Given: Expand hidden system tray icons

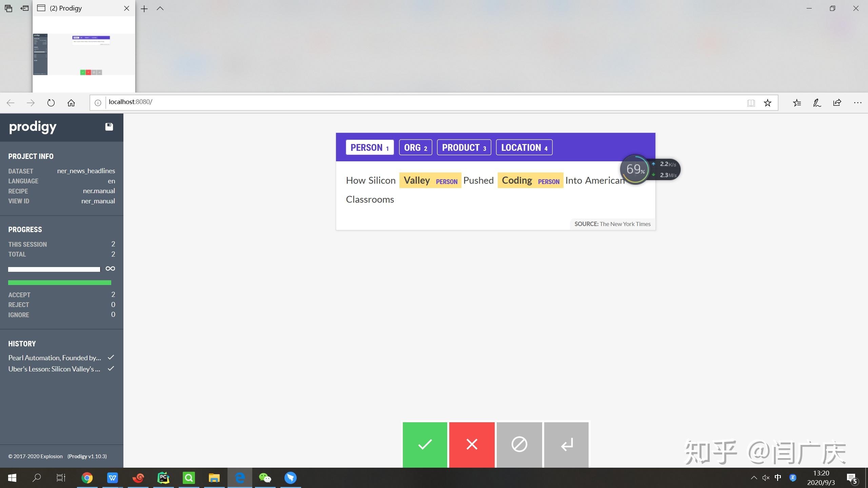Looking at the screenshot, I should pyautogui.click(x=754, y=478).
